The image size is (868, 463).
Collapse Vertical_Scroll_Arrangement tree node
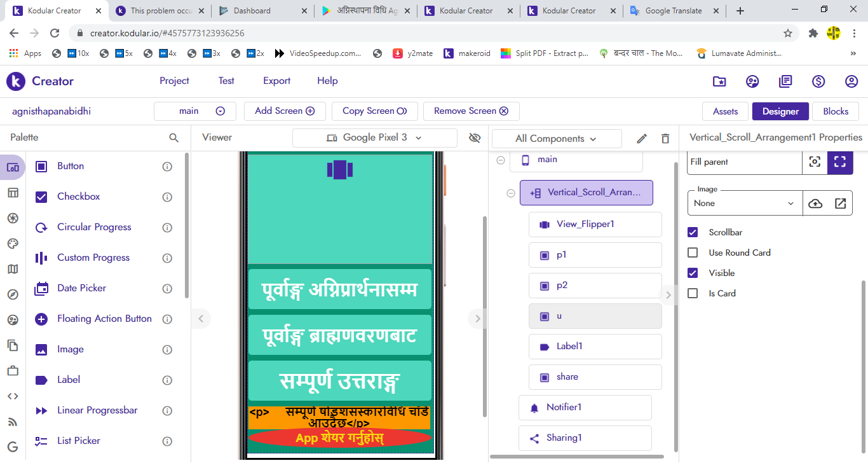tap(510, 193)
